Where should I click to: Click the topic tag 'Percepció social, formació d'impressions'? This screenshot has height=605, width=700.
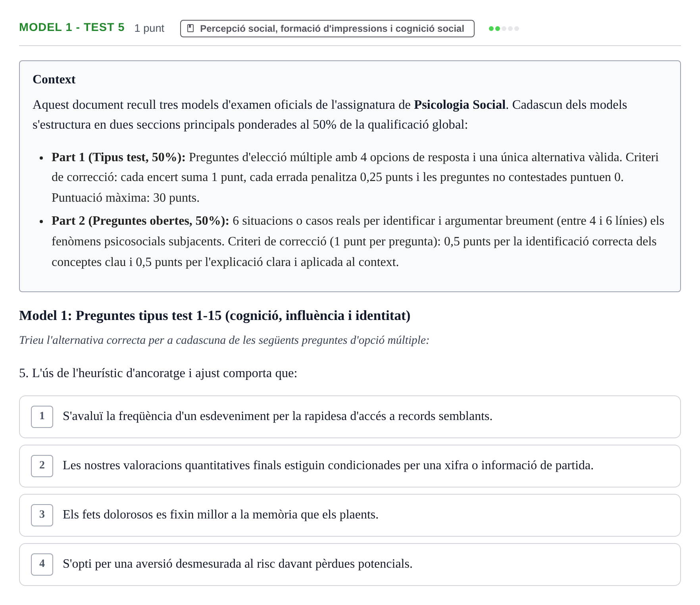(327, 29)
